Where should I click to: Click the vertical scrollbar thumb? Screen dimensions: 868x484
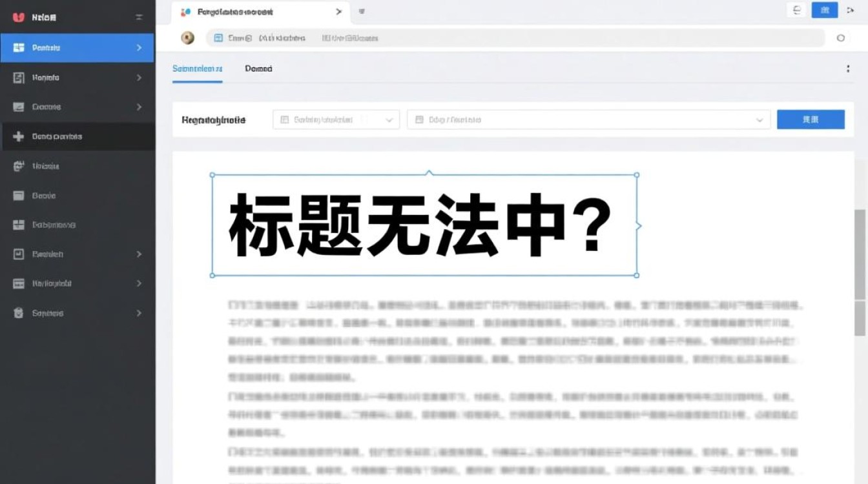click(x=860, y=272)
